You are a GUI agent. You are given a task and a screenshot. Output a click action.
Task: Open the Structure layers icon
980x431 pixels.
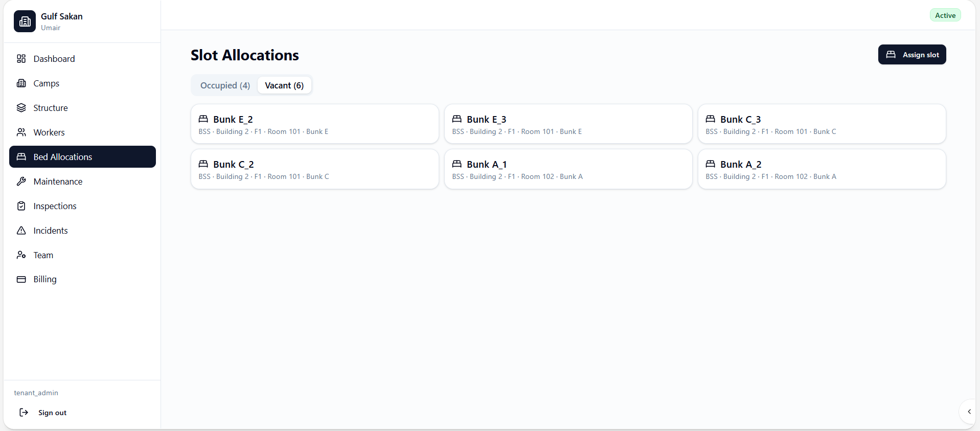coord(21,108)
